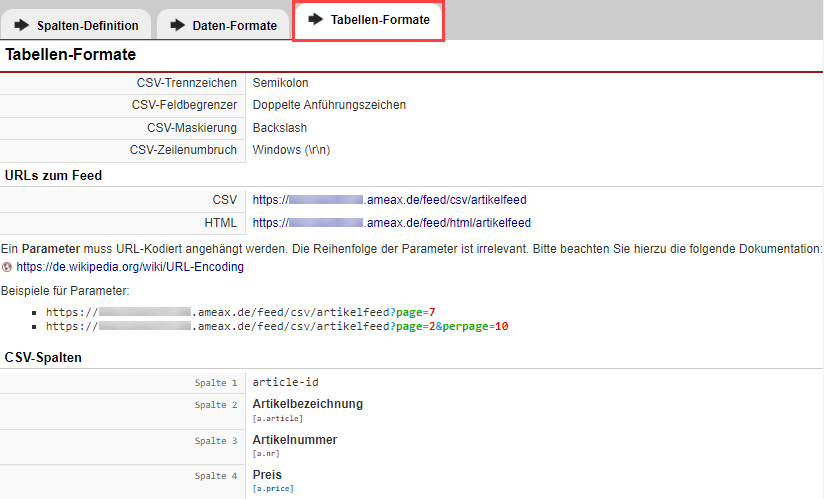Click the arrow icon on Spalten-Definition tab

pos(22,25)
